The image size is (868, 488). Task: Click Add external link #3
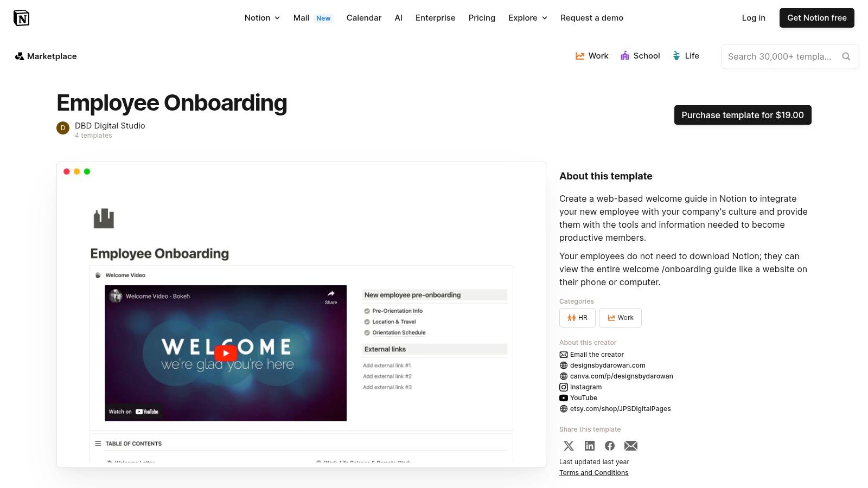point(387,387)
